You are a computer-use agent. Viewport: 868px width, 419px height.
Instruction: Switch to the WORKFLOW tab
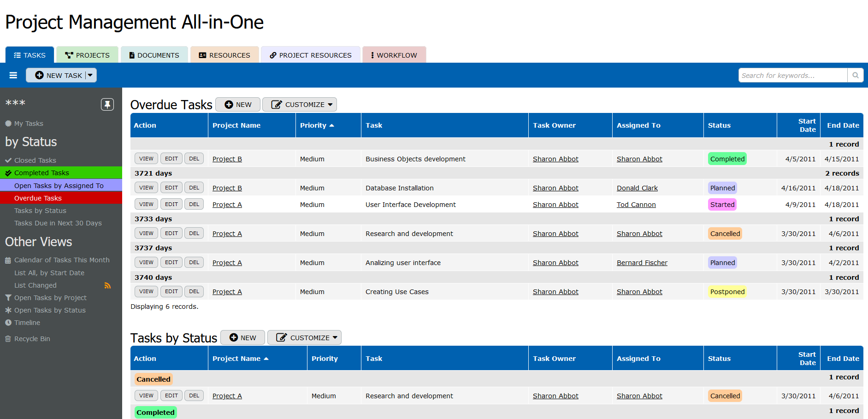pos(394,55)
